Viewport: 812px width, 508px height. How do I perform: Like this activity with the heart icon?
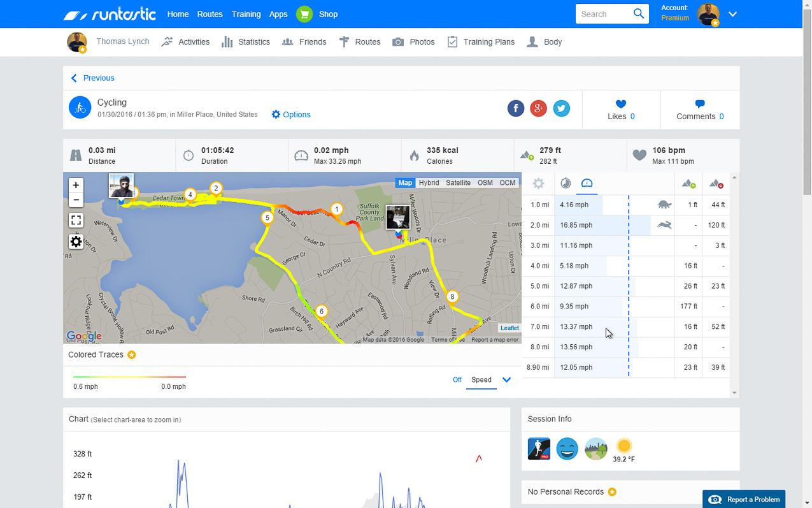[x=621, y=104]
